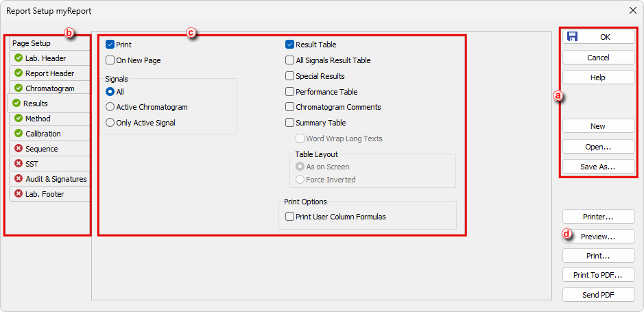Click the red cross icon beside SST

tap(18, 164)
